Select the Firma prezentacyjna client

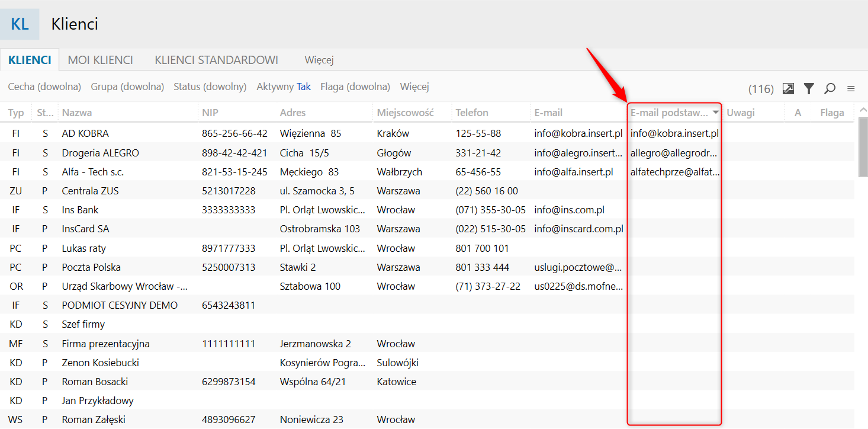(x=427, y=344)
